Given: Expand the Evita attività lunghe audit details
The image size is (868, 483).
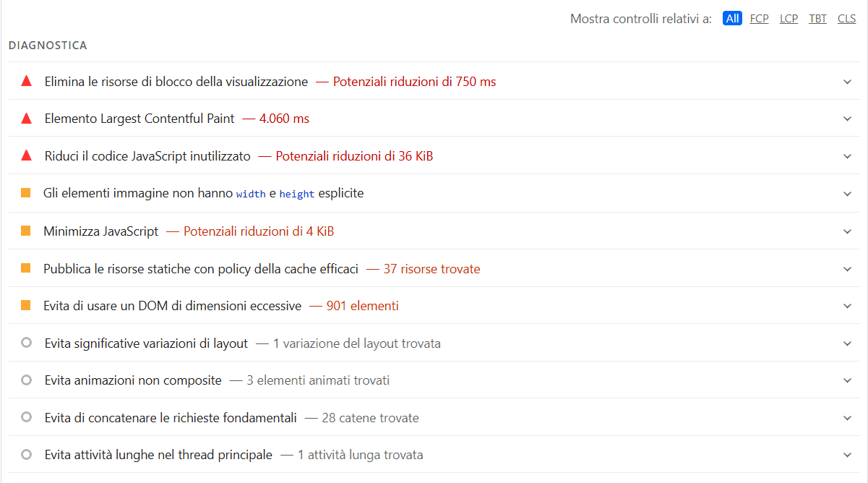Looking at the screenshot, I should point(846,455).
